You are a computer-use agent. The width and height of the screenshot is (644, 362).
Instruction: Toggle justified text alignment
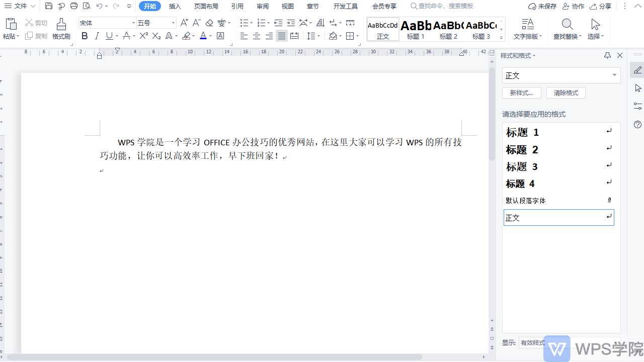(x=282, y=36)
